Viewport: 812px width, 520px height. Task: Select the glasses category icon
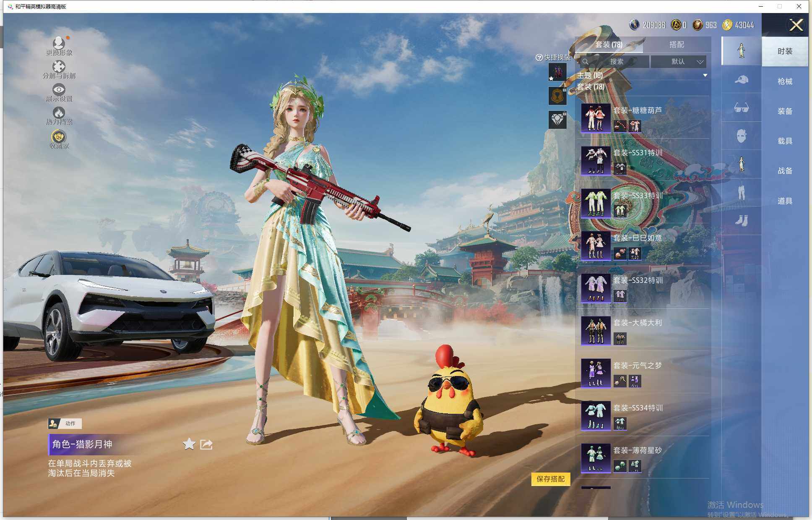click(x=741, y=108)
